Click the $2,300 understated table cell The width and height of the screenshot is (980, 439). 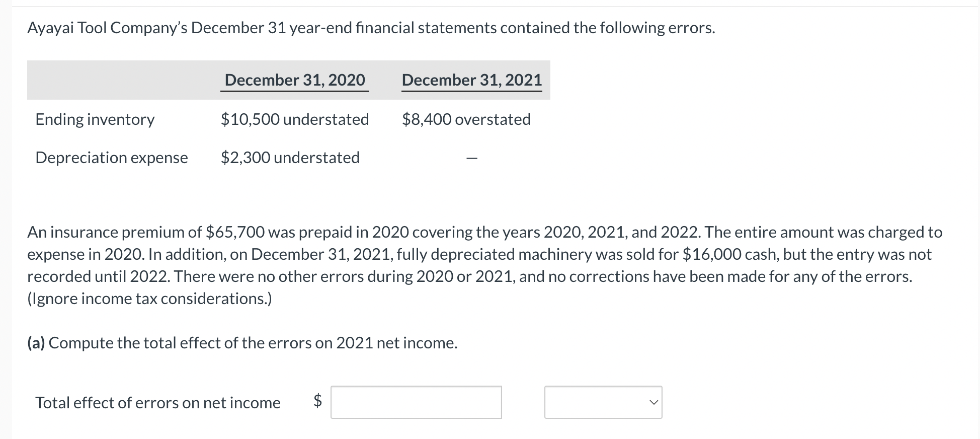[290, 158]
